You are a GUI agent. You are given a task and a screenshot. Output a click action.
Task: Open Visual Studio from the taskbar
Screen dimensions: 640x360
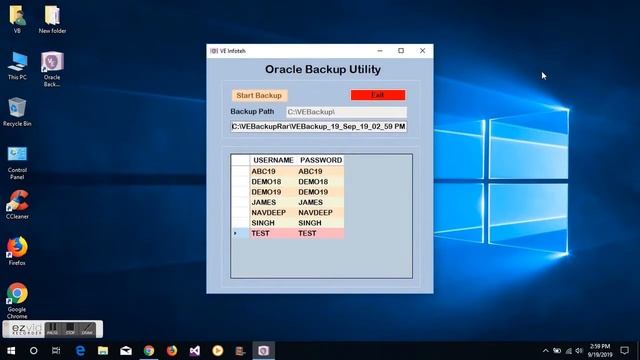click(195, 351)
